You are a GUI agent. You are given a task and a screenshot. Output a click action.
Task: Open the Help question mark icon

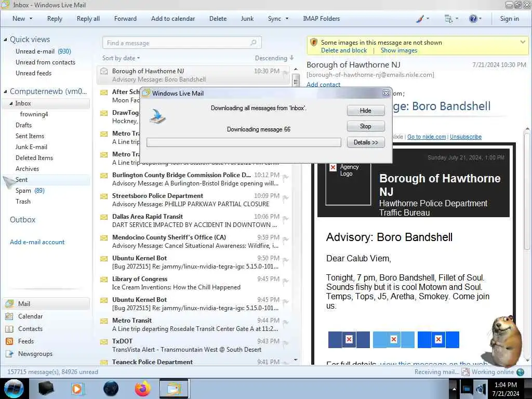coord(475,19)
